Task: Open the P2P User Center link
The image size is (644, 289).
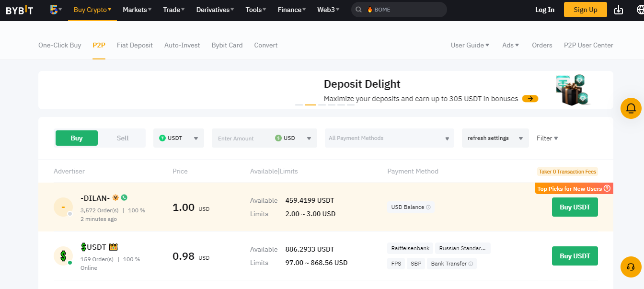Action: coord(588,45)
